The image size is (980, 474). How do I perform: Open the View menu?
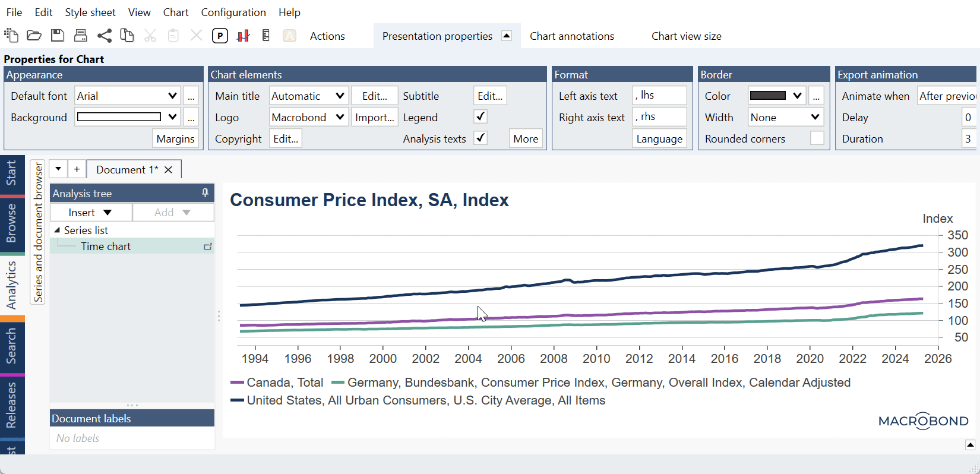[139, 12]
